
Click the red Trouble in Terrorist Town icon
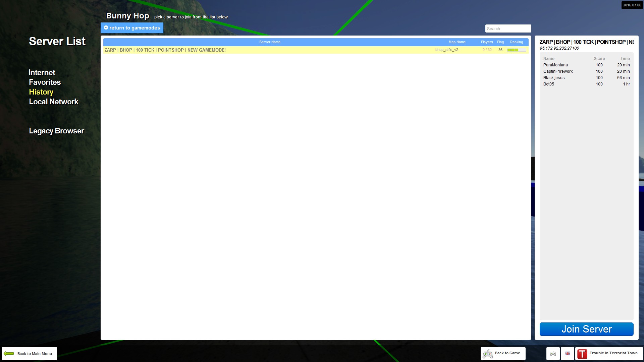coord(582,354)
